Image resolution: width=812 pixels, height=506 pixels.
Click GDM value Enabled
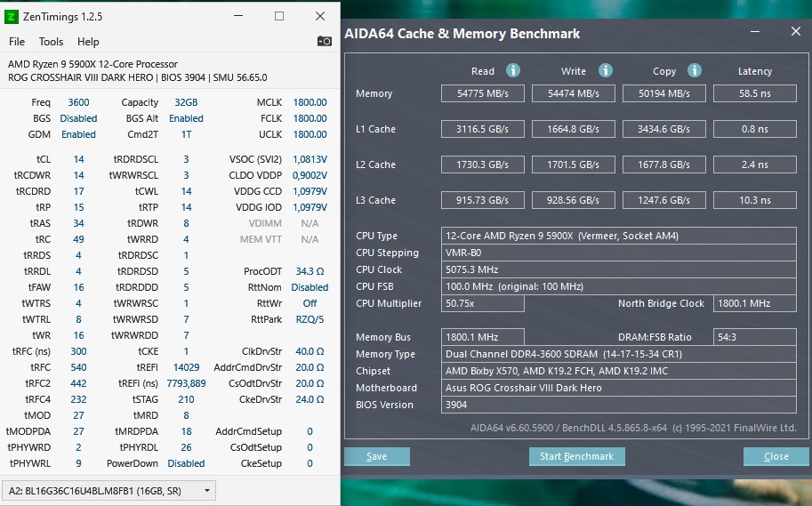(x=79, y=134)
